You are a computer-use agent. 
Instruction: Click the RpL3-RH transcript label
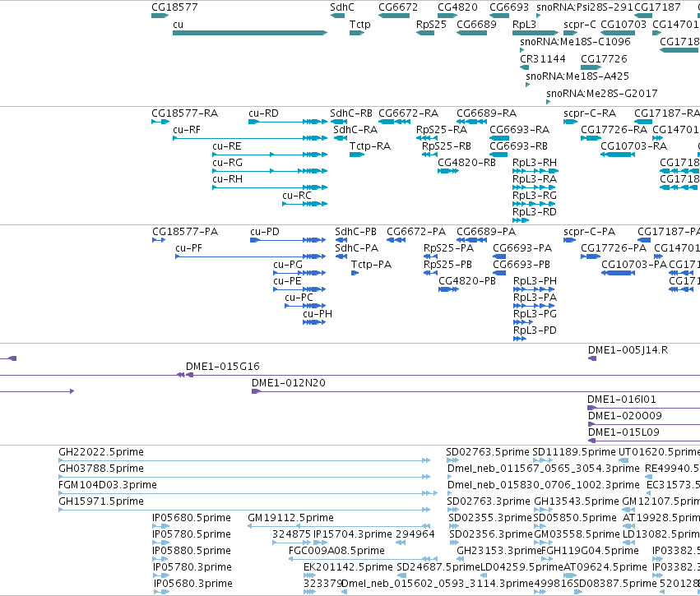coord(535,163)
